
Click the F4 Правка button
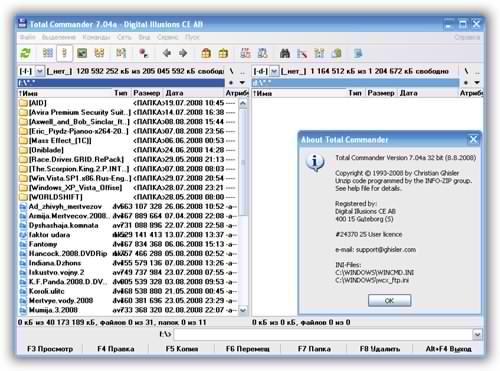[x=116, y=349]
